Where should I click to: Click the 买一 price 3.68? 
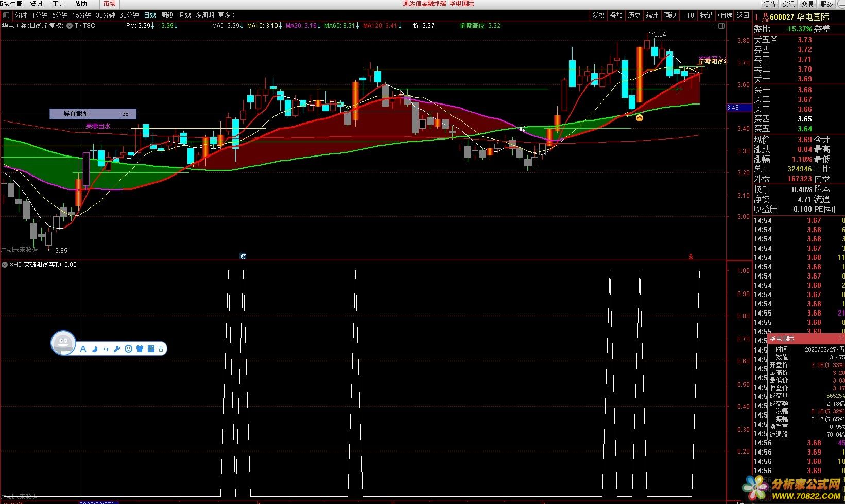[x=805, y=90]
